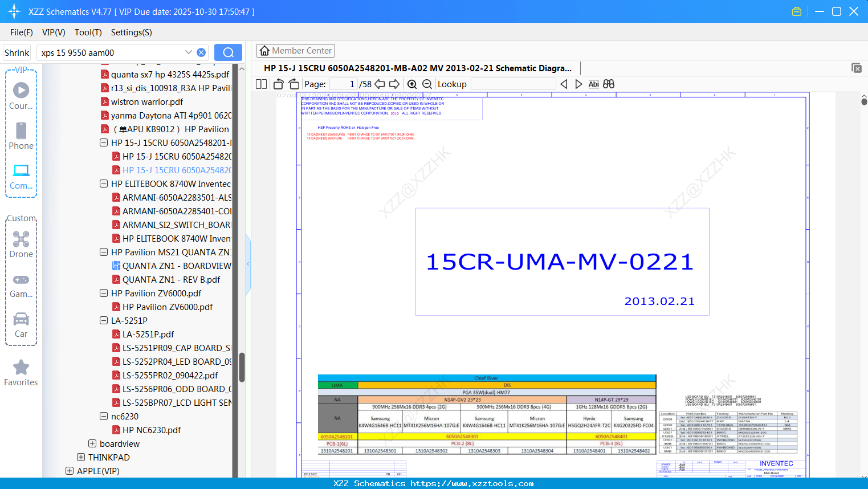868x489 pixels.
Task: Collapse HP Pavilion ZV6000.pdf folder
Action: (x=104, y=293)
